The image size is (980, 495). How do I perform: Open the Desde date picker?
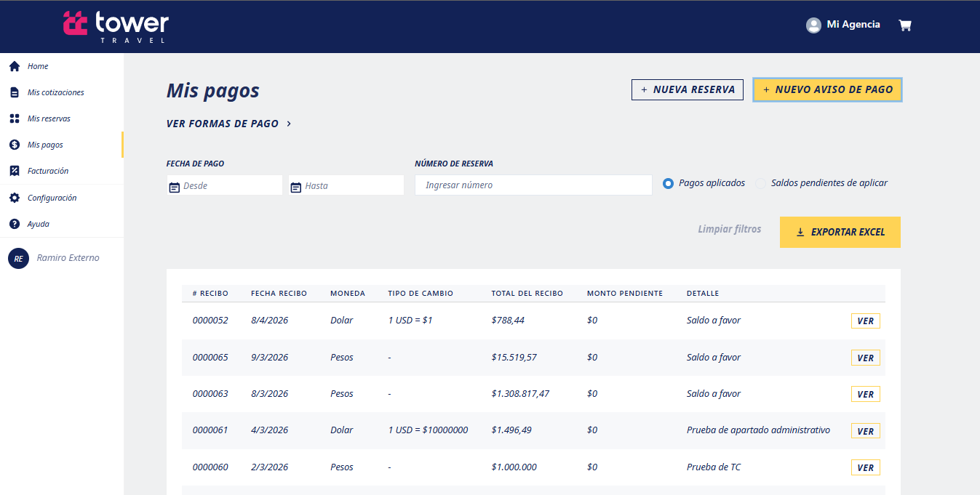pyautogui.click(x=175, y=187)
